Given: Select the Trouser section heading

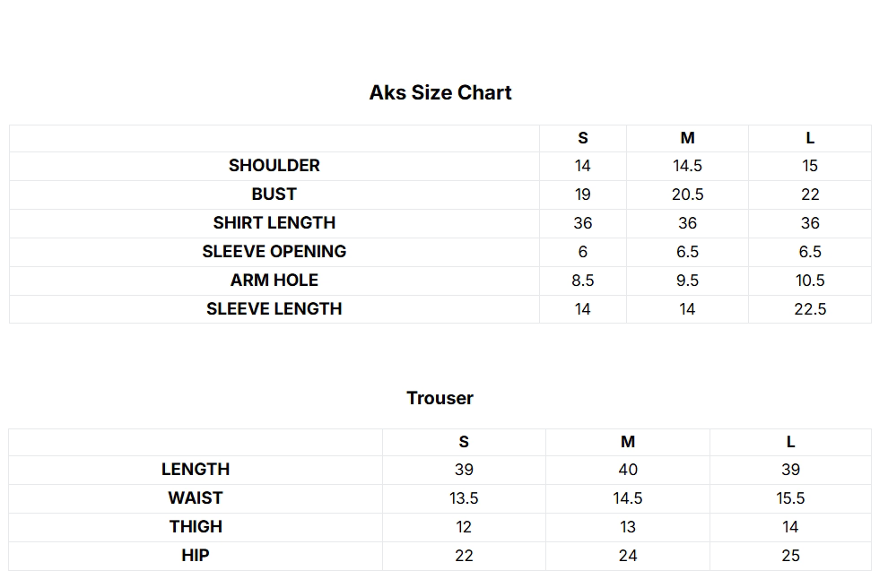Looking at the screenshot, I should click(440, 398).
